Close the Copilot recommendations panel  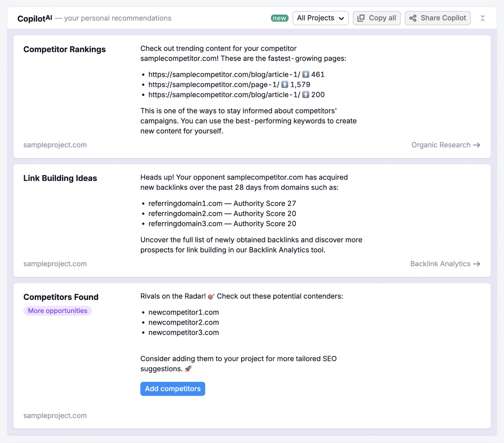[x=482, y=18]
